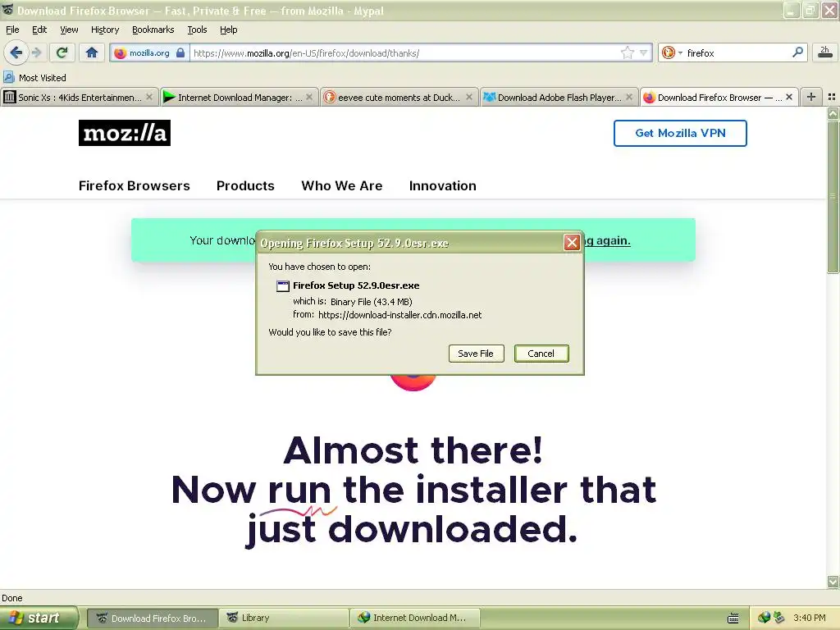This screenshot has height=630, width=840.
Task: Open the URL bar history dropdown arrow
Action: coord(644,52)
